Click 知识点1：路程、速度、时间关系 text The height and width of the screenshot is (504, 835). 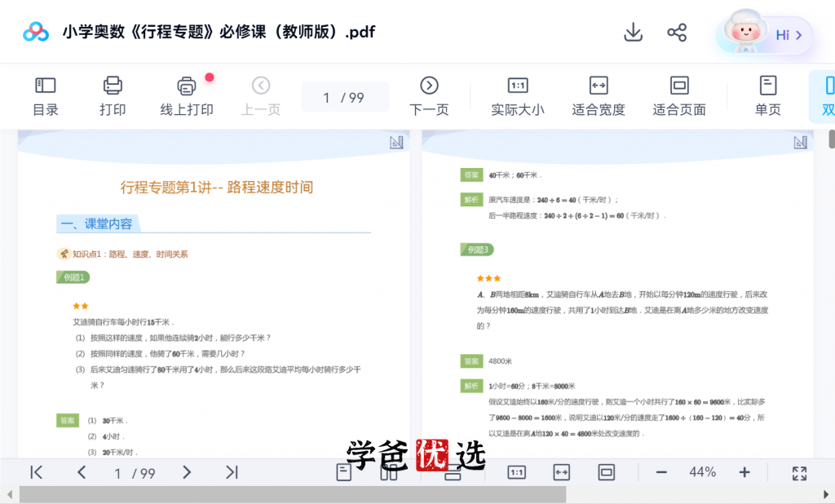coord(130,254)
